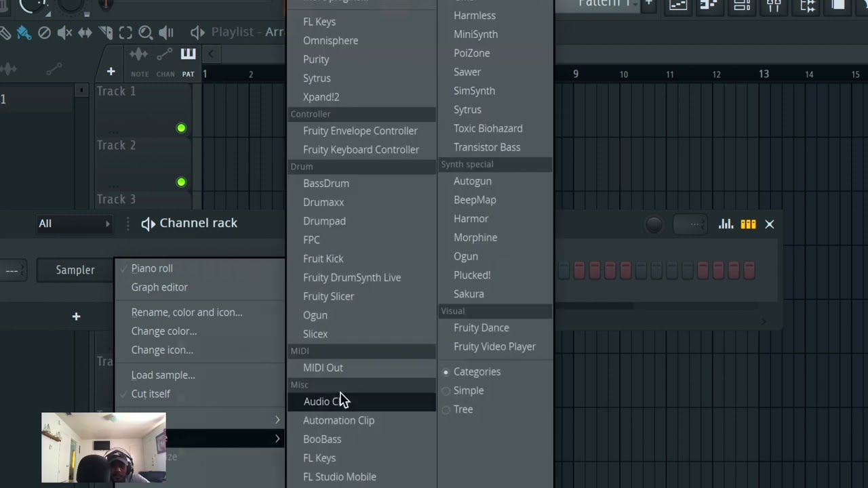Open Playlist options speaker-arrow icon
Viewport: 868px width, 488px height.
tap(197, 33)
